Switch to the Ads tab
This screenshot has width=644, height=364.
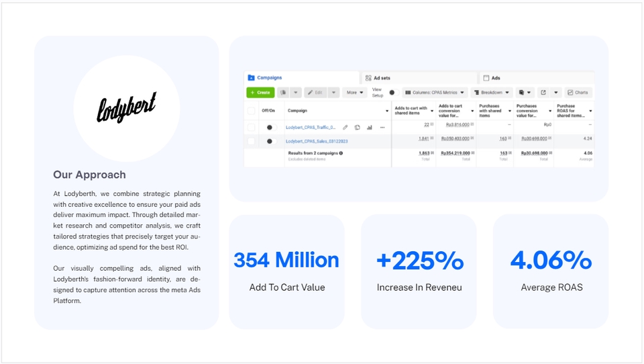pyautogui.click(x=537, y=78)
